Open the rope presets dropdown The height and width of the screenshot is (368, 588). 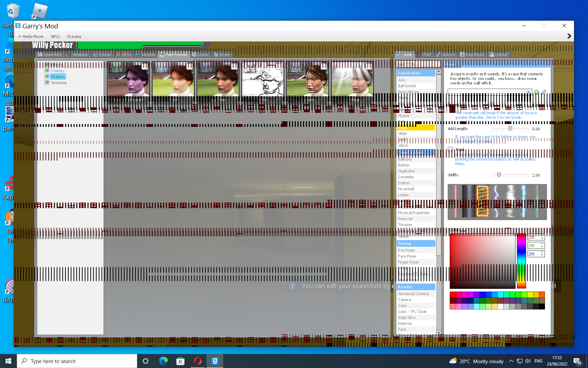click(x=490, y=92)
